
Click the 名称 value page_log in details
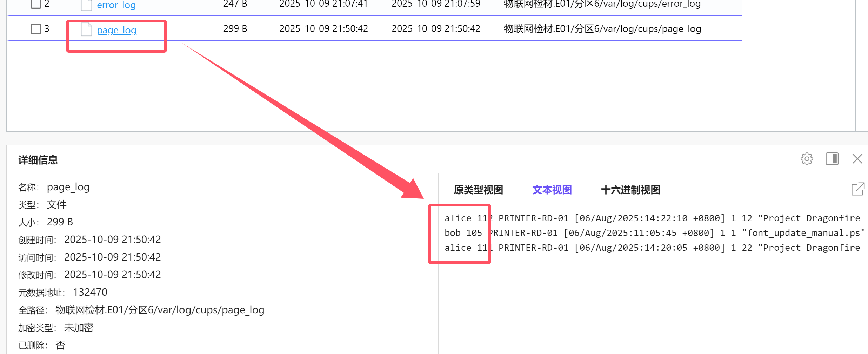[68, 187]
